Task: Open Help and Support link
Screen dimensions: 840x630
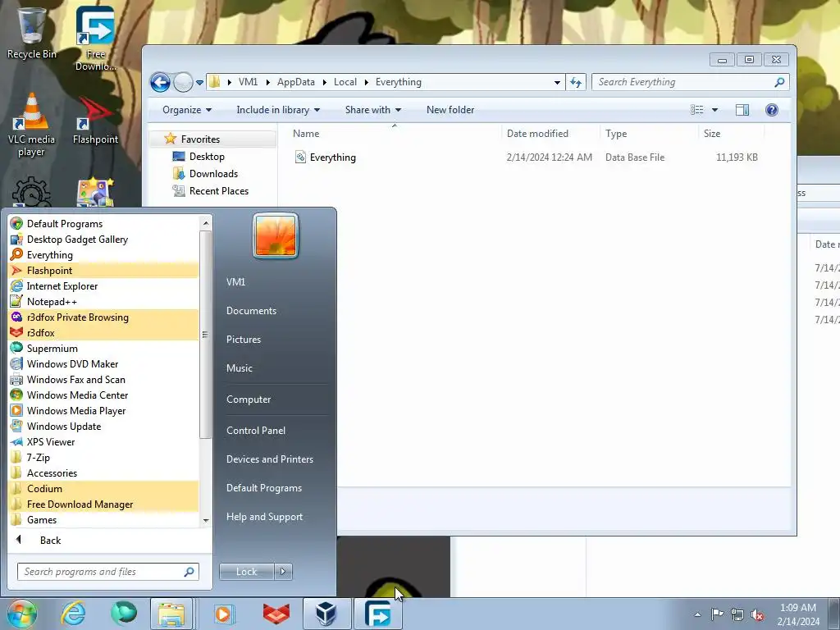Action: (x=264, y=517)
